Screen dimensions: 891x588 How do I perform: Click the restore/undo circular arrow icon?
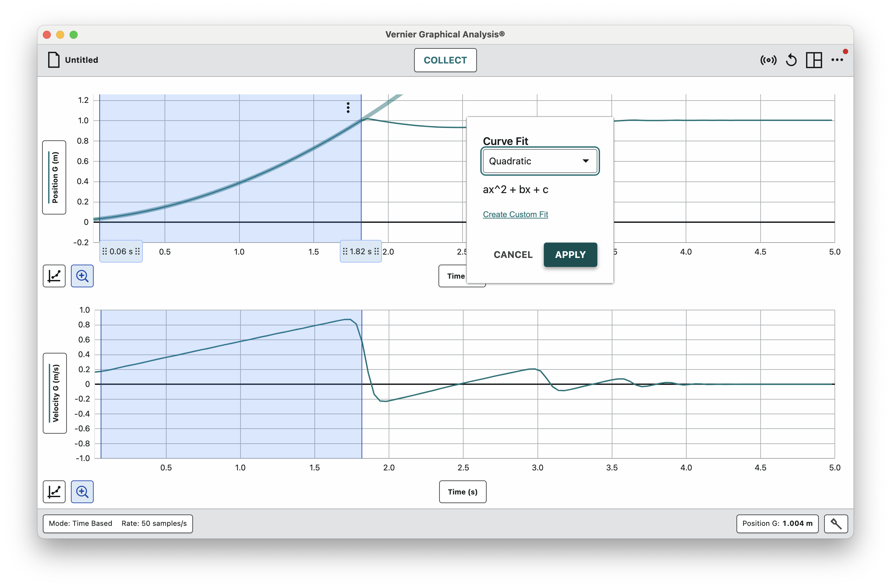pos(791,60)
